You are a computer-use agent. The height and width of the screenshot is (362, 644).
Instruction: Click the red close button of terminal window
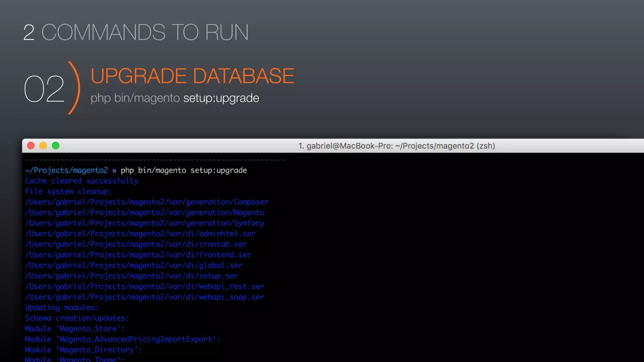31,145
